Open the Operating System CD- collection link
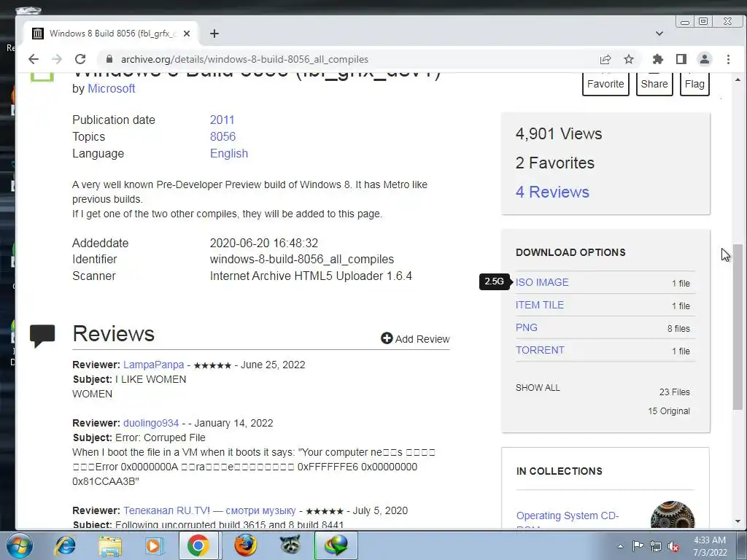Viewport: 747px width, 560px height. (568, 516)
